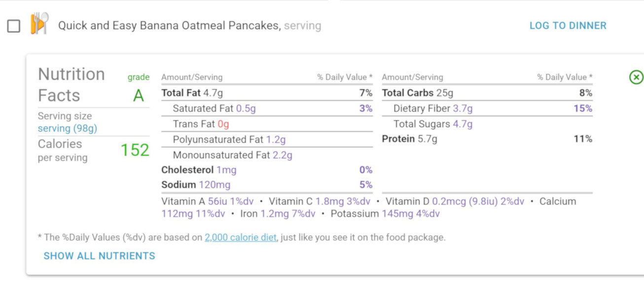Click the Trans Fat 0g value
644x305 pixels.
coord(223,124)
